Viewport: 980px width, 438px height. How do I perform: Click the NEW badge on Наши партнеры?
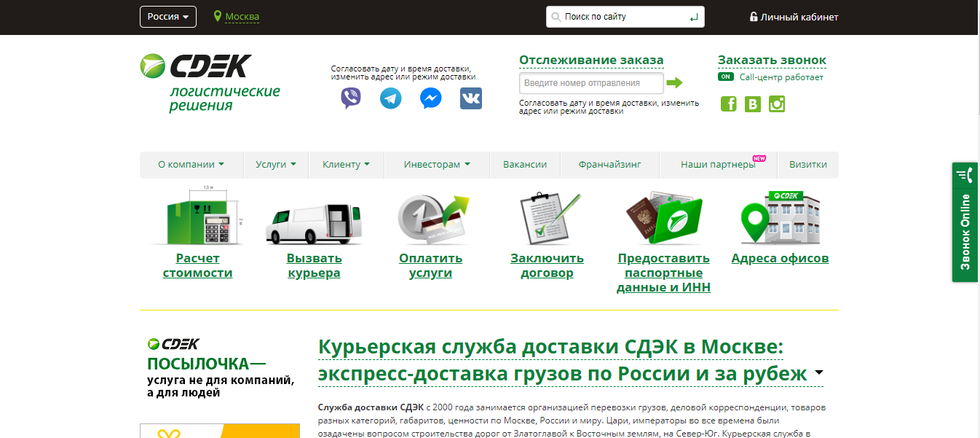[759, 158]
